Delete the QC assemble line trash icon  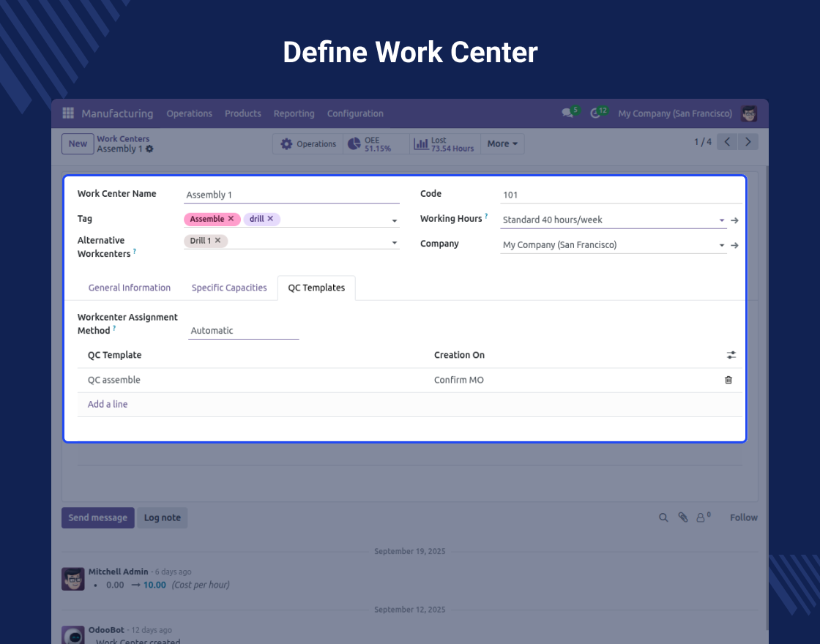tap(728, 380)
